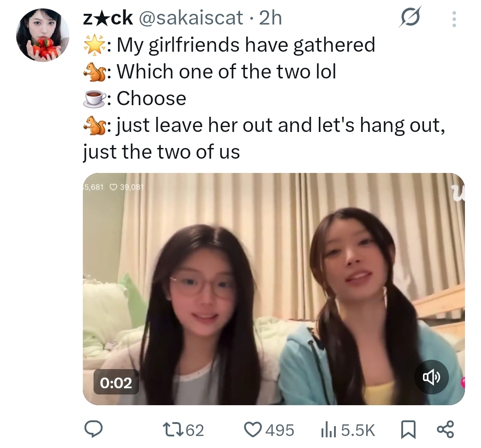Click the 495 likes count
Screen dimensions: 481x448
[280, 430]
